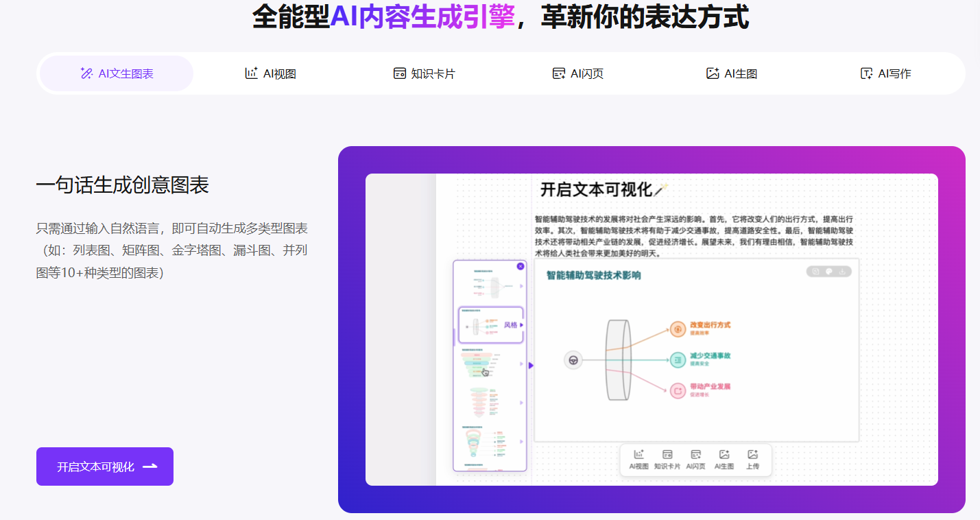Open the 知识卡片 tab
980x520 pixels.
pos(424,73)
